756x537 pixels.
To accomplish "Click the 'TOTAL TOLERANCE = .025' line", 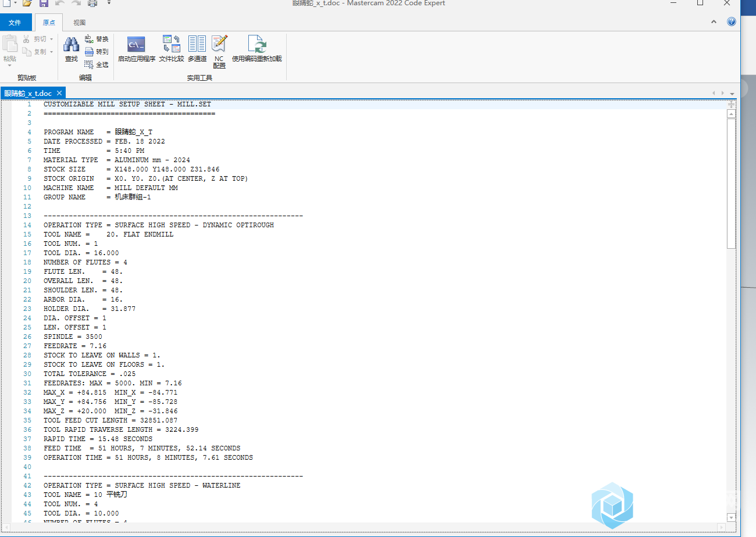I will [90, 374].
